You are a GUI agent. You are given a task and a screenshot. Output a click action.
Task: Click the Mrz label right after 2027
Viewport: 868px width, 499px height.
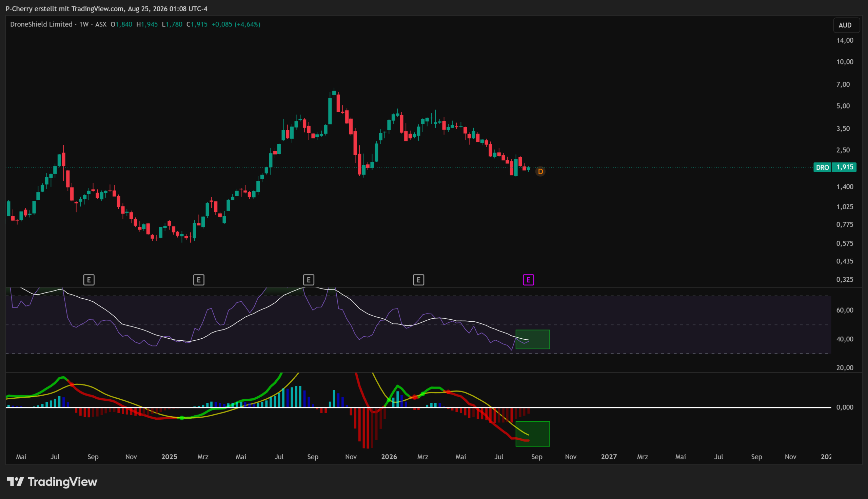(643, 457)
